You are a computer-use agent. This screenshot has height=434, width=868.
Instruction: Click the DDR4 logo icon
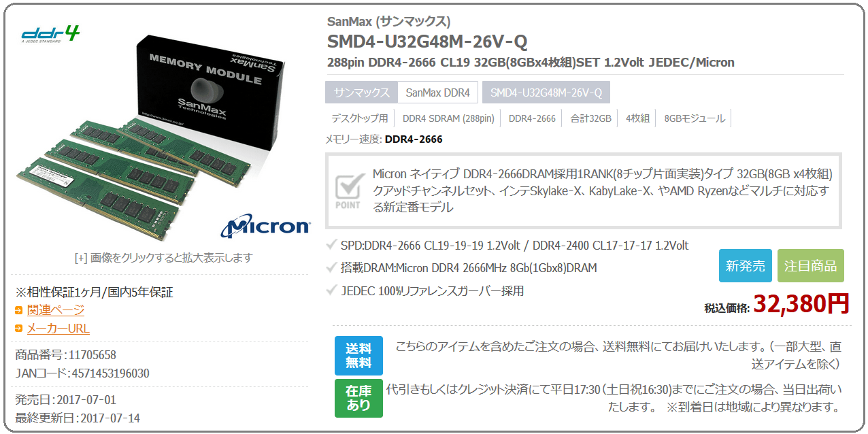point(50,34)
